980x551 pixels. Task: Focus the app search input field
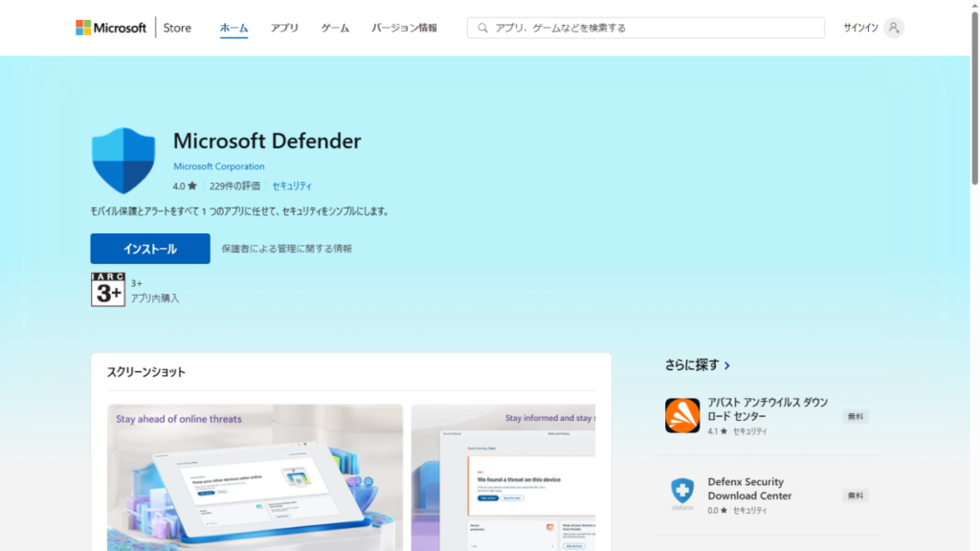pyautogui.click(x=646, y=28)
